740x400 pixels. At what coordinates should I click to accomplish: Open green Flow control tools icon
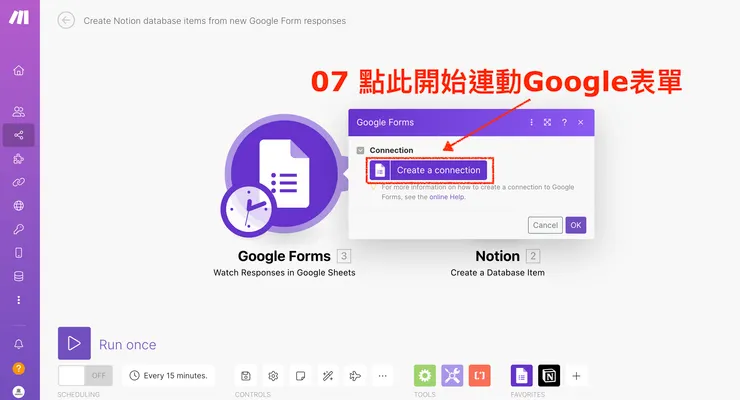425,375
